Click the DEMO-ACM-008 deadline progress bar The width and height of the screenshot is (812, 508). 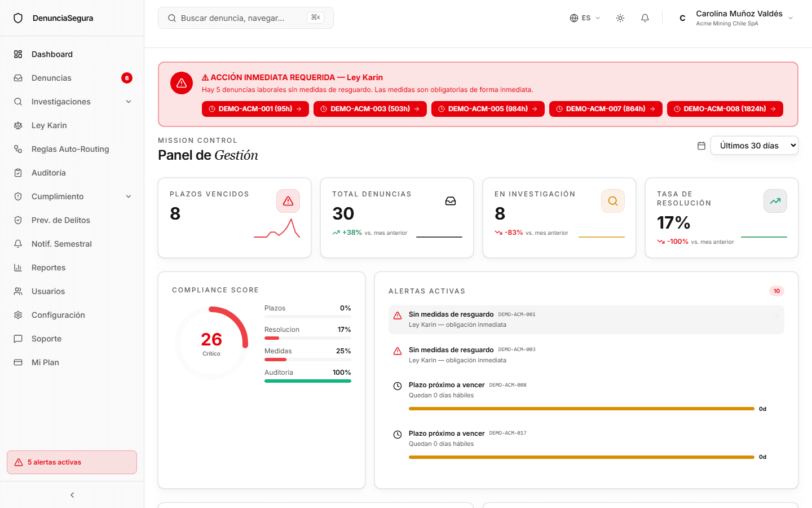point(581,409)
